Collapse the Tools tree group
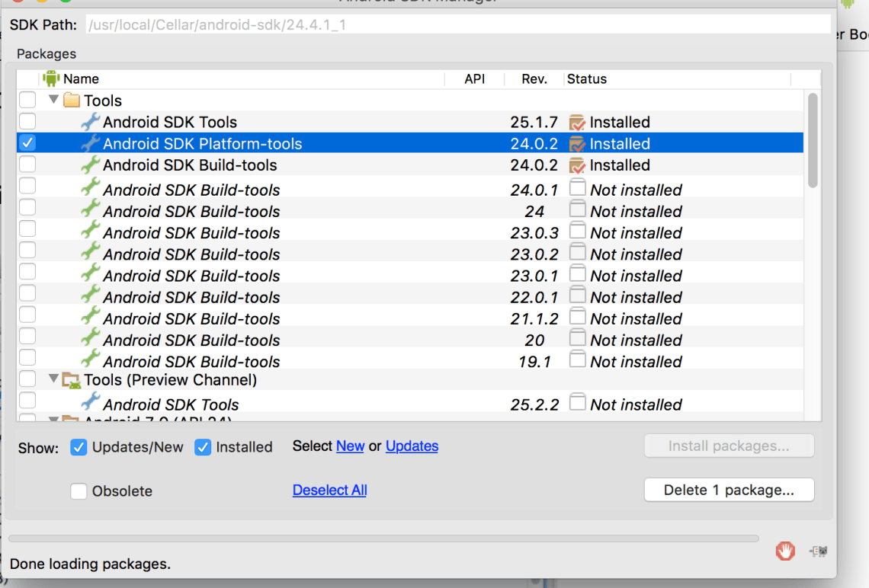The width and height of the screenshot is (869, 588). point(53,101)
